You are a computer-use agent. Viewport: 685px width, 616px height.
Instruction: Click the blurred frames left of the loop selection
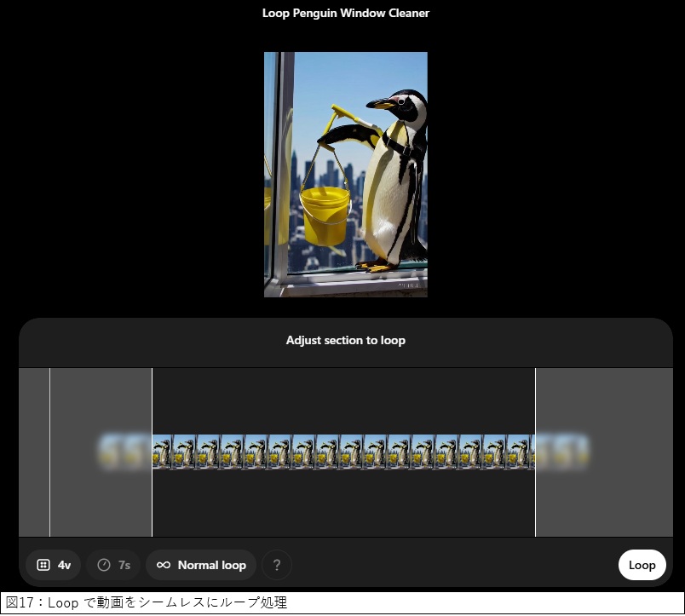124,452
